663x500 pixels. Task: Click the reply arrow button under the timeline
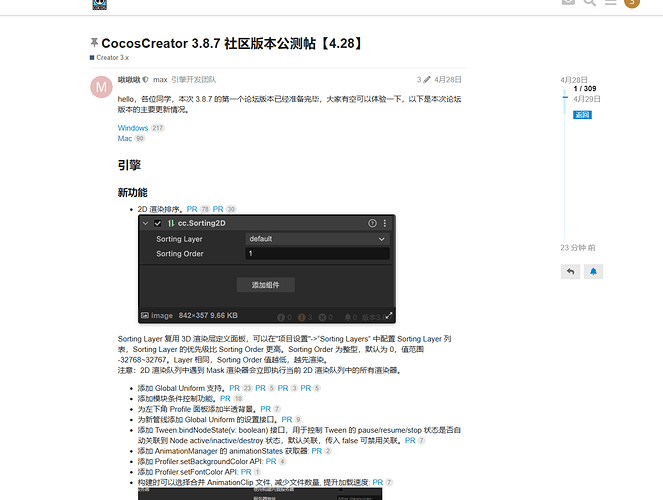pos(570,271)
